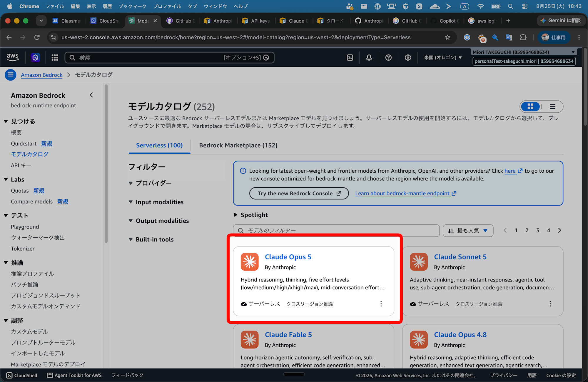Open the 推論プロファイル sidebar page
588x382 pixels.
point(32,273)
